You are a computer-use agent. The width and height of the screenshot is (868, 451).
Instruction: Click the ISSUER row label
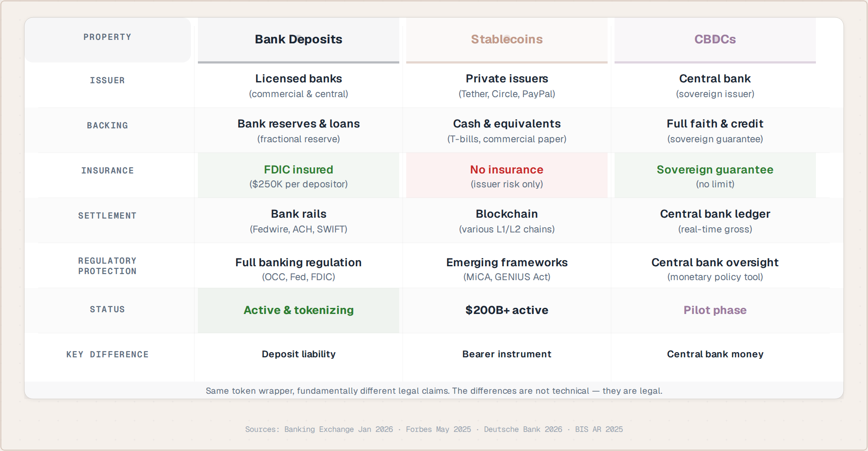pos(107,80)
